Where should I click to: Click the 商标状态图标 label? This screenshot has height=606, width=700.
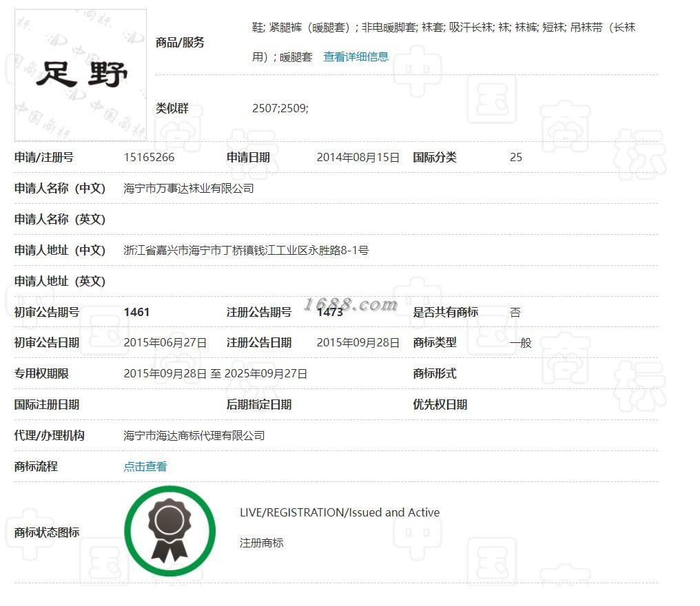(x=46, y=532)
